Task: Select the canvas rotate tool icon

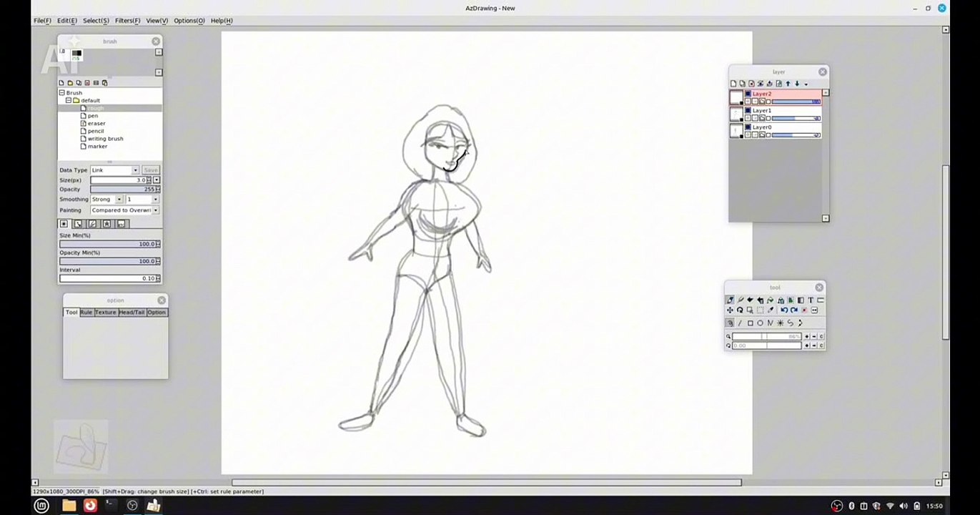Action: (x=740, y=310)
